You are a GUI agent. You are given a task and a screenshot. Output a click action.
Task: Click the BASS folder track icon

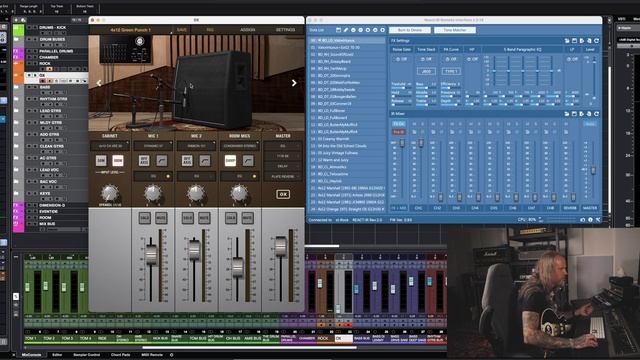pos(16,87)
